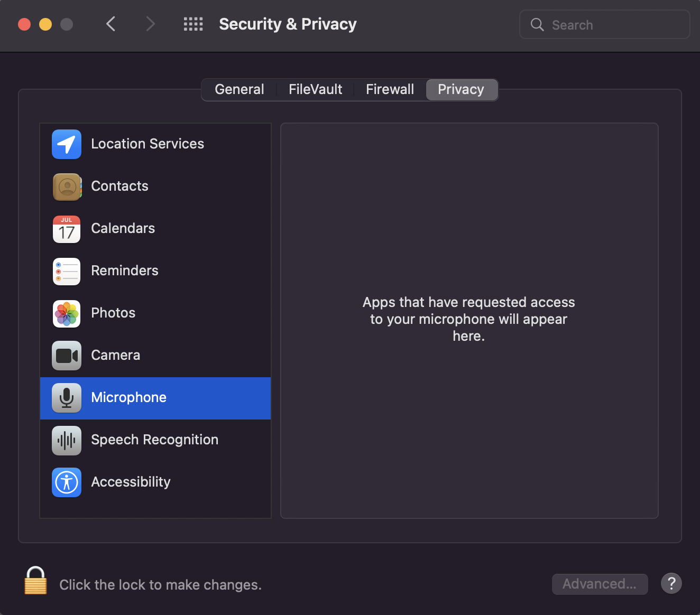Click the Contacts address book icon
700x615 pixels.
pos(67,187)
